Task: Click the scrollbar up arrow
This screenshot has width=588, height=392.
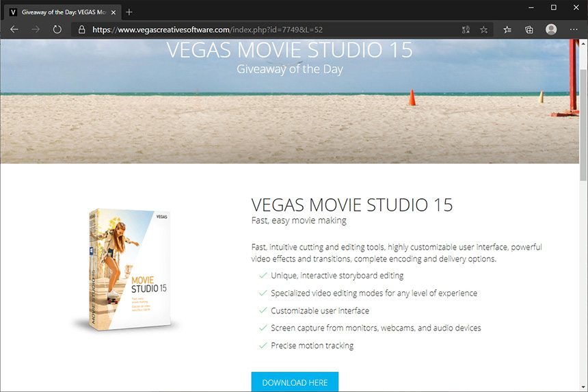Action: pos(583,44)
